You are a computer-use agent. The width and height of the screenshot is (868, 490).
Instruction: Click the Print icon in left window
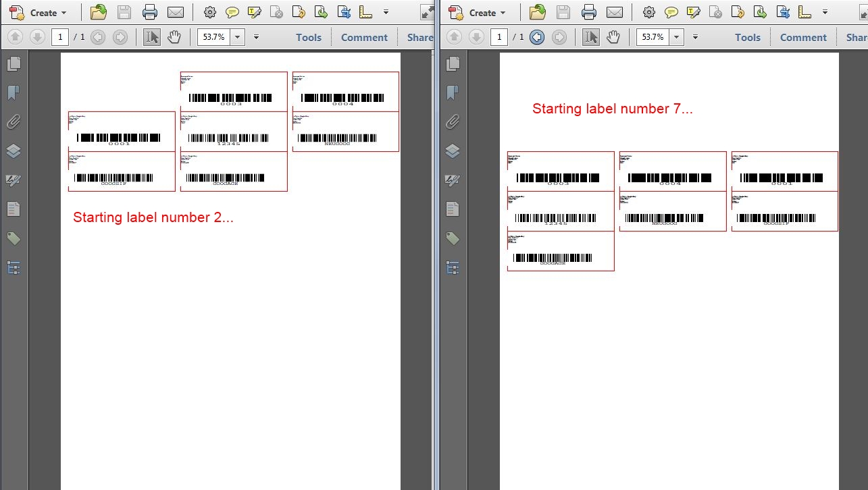point(150,12)
